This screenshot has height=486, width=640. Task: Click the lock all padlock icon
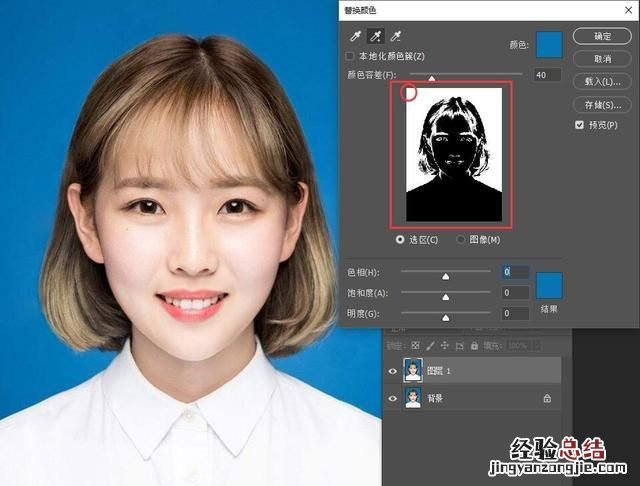474,346
